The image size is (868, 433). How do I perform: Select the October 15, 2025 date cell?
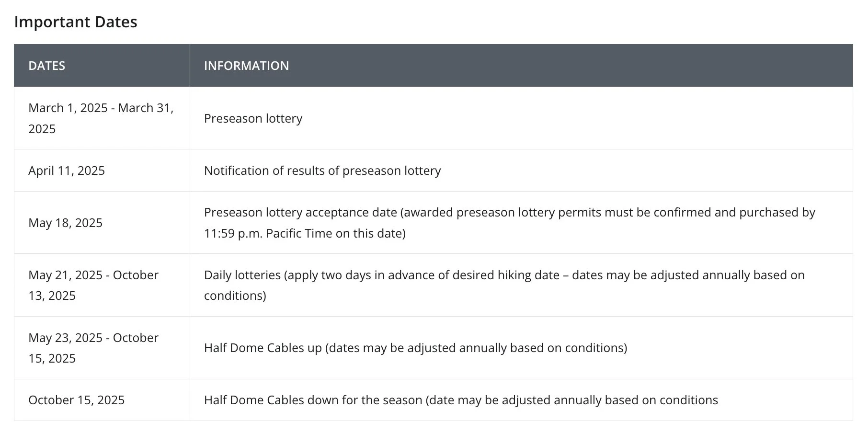pos(102,400)
